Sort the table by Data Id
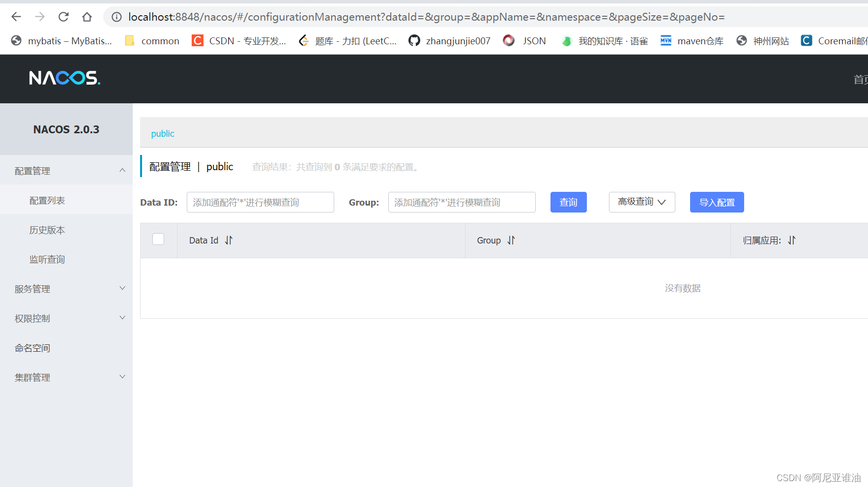This screenshot has height=487, width=868. (229, 240)
